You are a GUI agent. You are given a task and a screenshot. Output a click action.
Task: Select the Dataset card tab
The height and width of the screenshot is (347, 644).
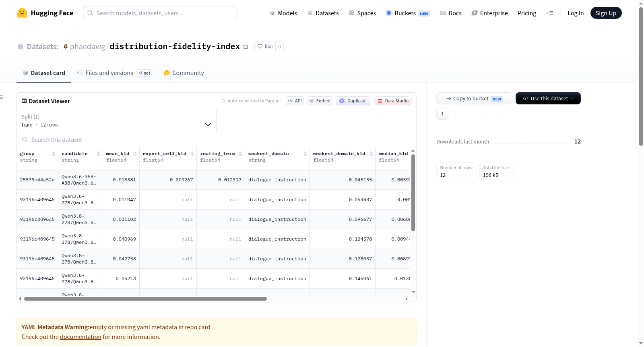pyautogui.click(x=43, y=73)
